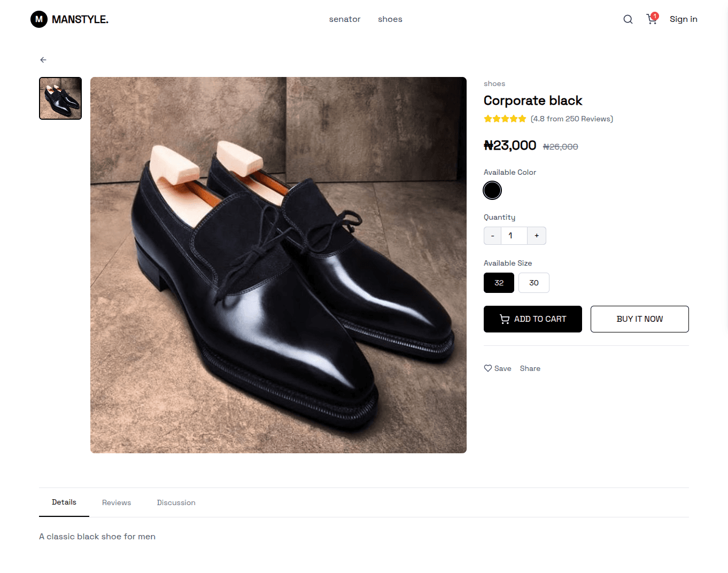Viewport: 728px width, 573px height.
Task: Open the senator menu item
Action: point(345,19)
